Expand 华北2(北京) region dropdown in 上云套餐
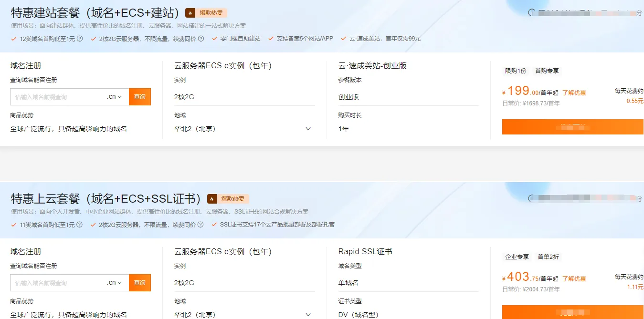The height and width of the screenshot is (319, 644). [308, 315]
